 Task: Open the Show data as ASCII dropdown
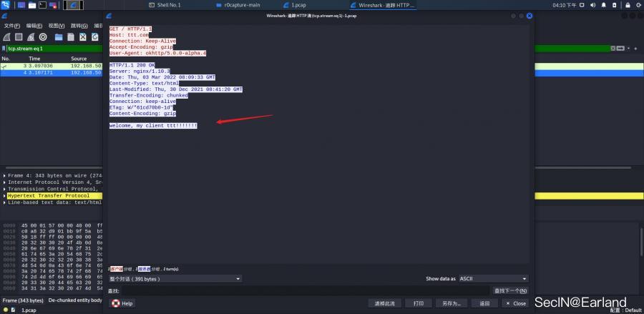[x=495, y=278]
